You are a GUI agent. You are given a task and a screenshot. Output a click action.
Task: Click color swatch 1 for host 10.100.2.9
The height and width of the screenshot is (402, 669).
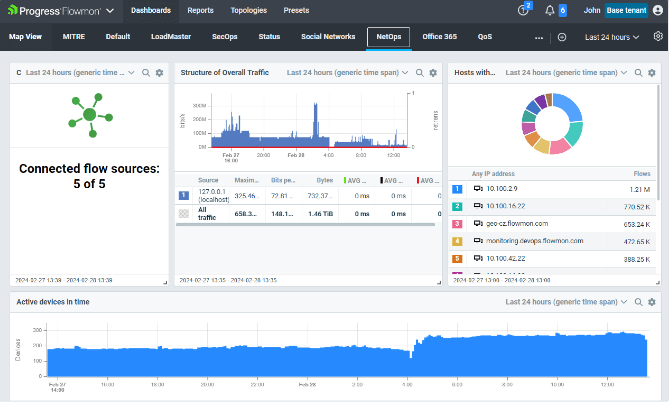pos(458,188)
